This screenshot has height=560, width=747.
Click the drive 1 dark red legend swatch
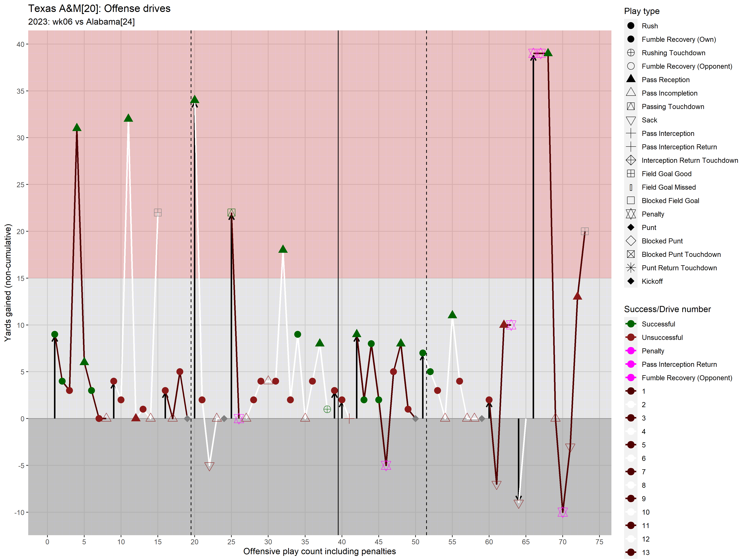(x=630, y=391)
